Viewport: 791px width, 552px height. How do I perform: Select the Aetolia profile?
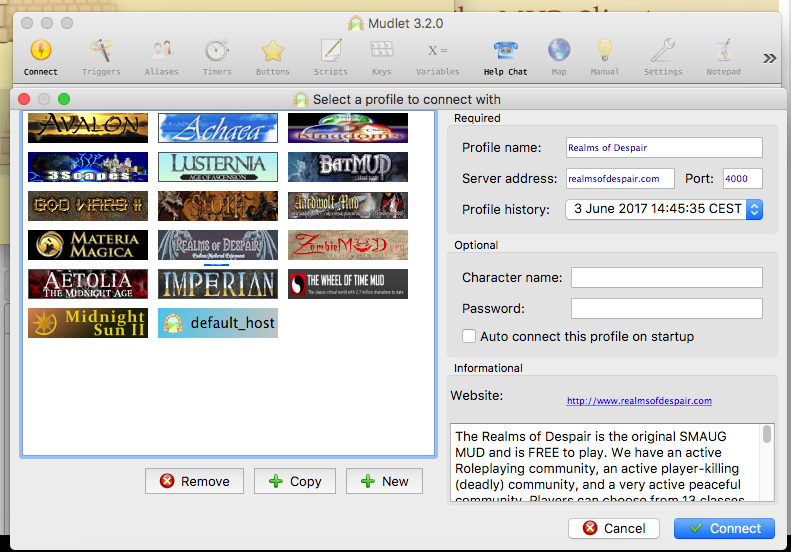88,284
